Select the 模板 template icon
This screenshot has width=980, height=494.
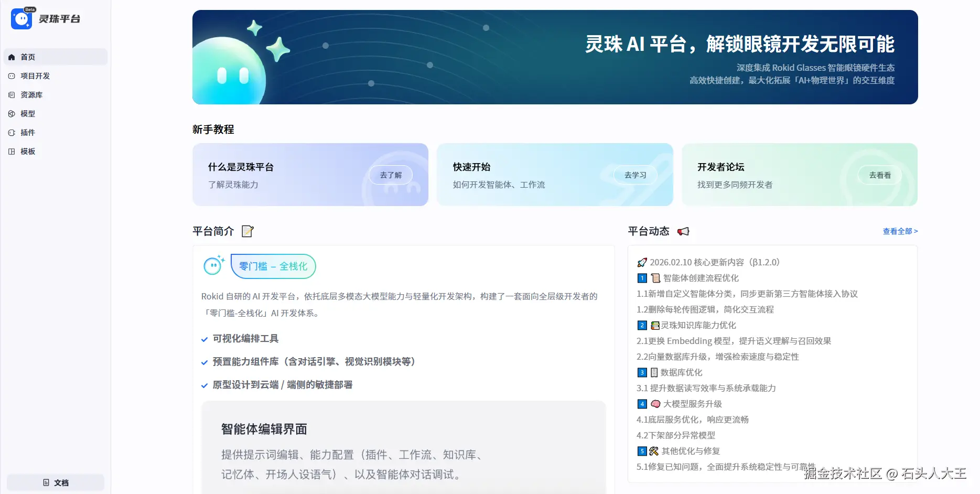coord(12,152)
